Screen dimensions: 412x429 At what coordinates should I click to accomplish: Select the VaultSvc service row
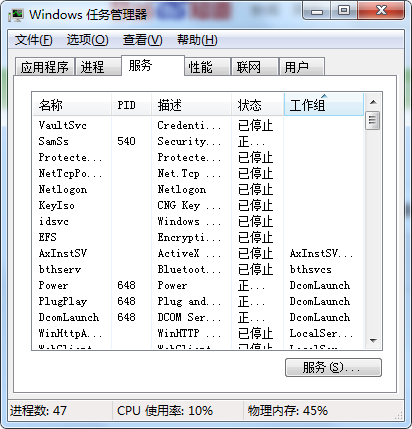pos(198,125)
